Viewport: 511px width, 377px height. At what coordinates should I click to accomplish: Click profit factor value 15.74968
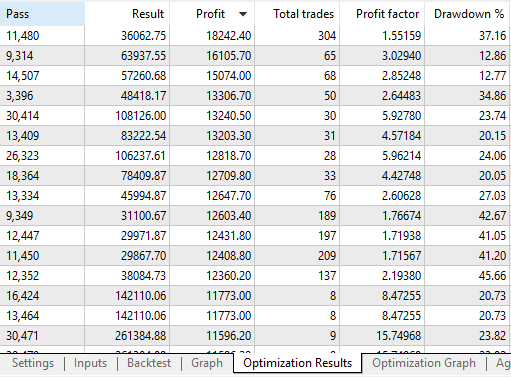click(399, 336)
